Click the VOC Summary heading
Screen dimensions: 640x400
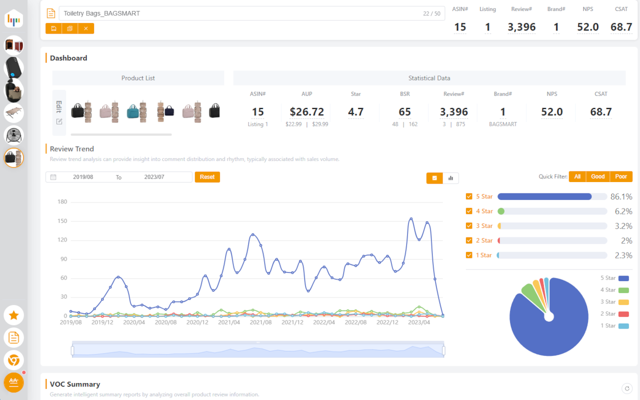click(75, 384)
